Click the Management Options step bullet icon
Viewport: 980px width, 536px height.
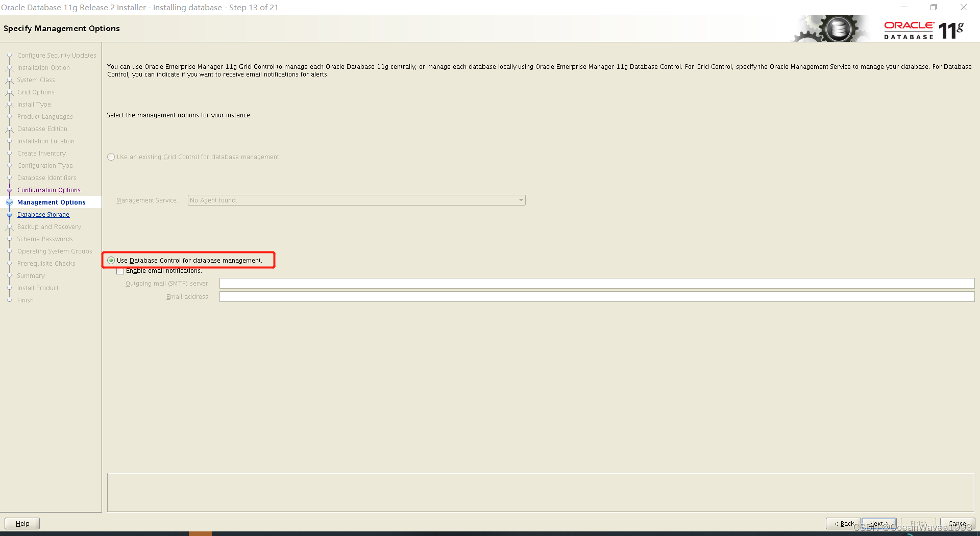click(x=9, y=202)
